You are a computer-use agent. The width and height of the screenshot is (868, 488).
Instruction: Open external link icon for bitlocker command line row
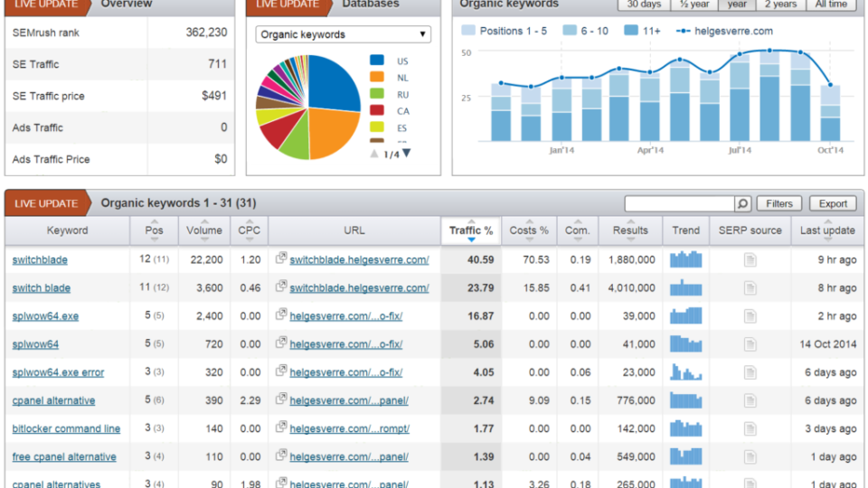click(x=281, y=427)
